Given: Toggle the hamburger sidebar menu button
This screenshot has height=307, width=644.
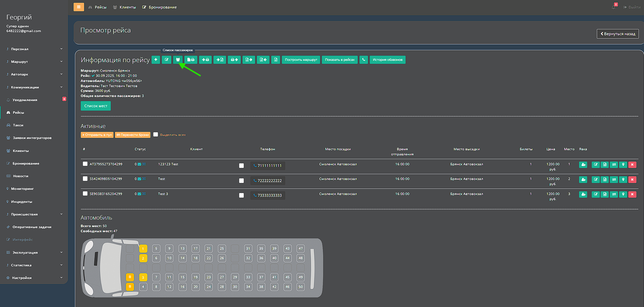Looking at the screenshot, I should [x=79, y=7].
